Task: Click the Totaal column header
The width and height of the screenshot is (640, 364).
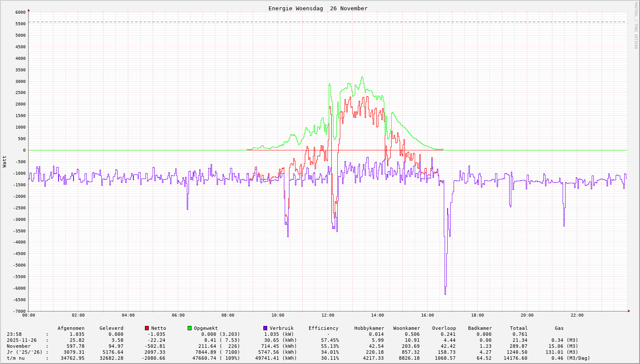Action: point(519,328)
